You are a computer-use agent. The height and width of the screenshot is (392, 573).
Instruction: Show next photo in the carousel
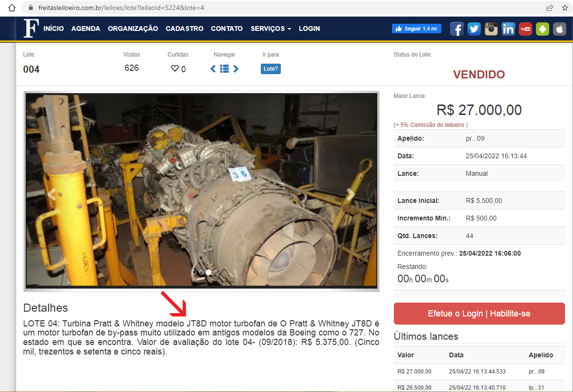pos(351,194)
